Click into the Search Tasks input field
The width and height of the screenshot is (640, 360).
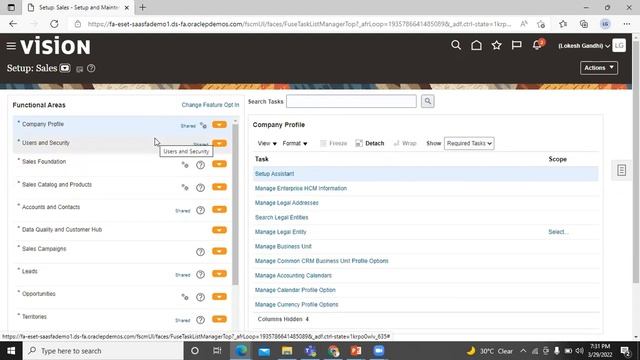pos(351,101)
